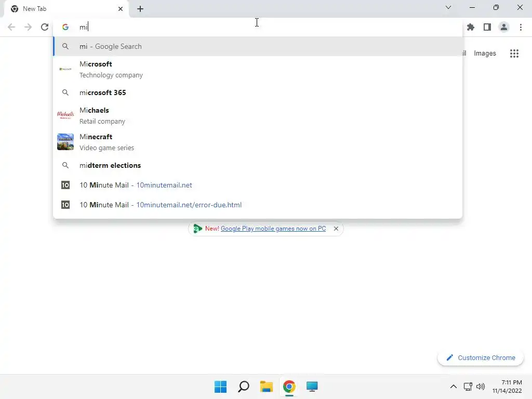The width and height of the screenshot is (532, 399).
Task: Select the 'microsoft 365' suggestion
Action: [x=258, y=92]
